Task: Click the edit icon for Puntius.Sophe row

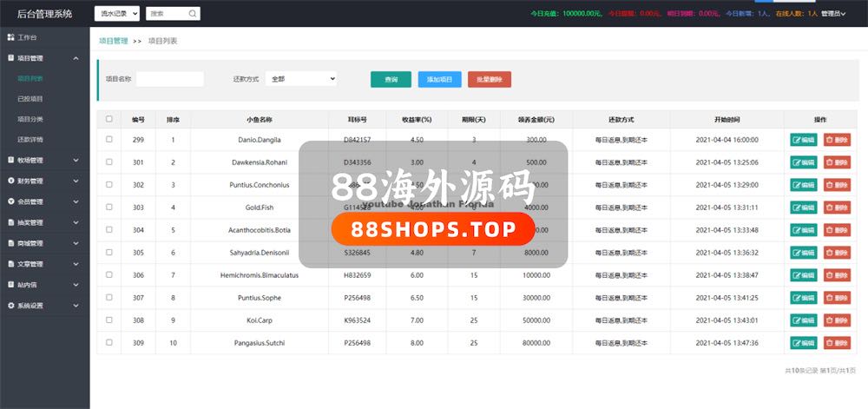Action: [796, 298]
